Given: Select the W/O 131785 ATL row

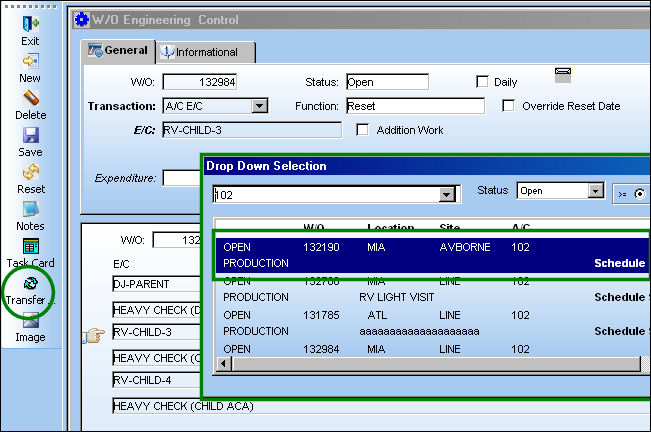Looking at the screenshot, I should (x=432, y=323).
